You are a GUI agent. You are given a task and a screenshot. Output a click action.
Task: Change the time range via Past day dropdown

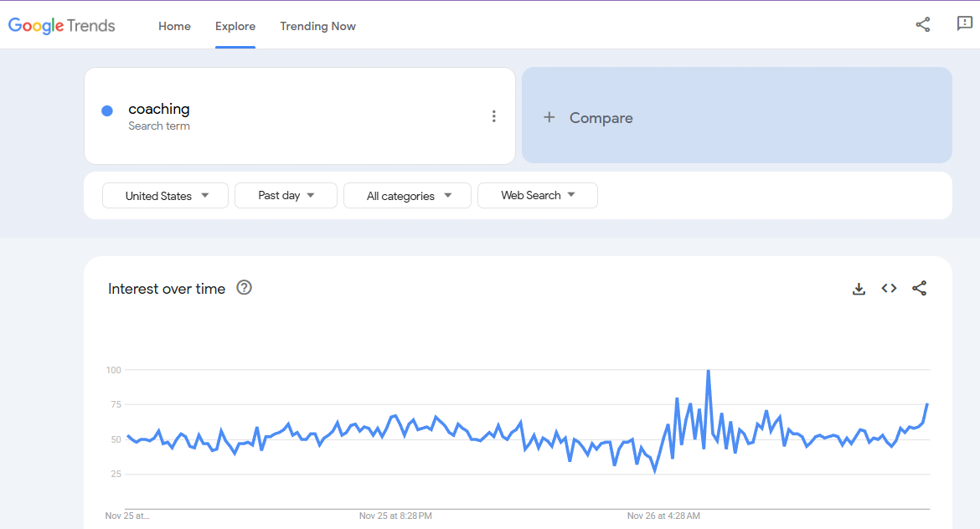pyautogui.click(x=286, y=195)
